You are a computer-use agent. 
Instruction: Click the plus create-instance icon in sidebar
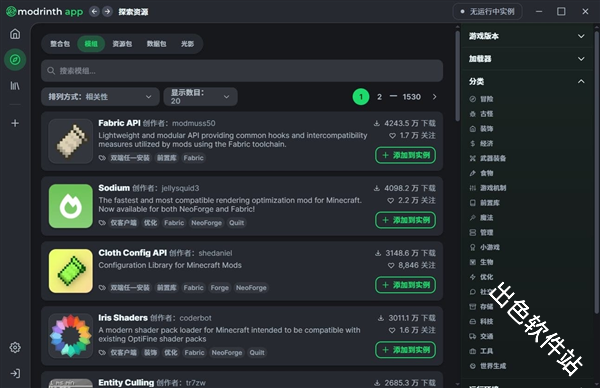[x=15, y=123]
